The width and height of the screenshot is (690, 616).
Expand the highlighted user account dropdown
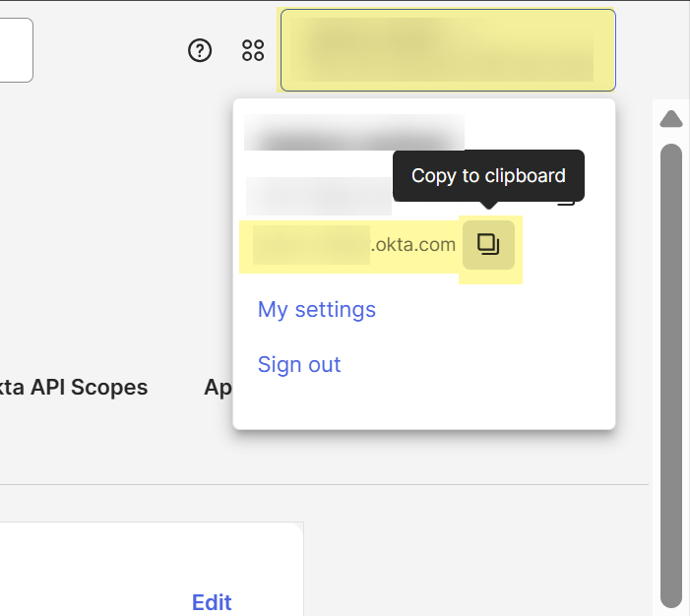coord(448,50)
